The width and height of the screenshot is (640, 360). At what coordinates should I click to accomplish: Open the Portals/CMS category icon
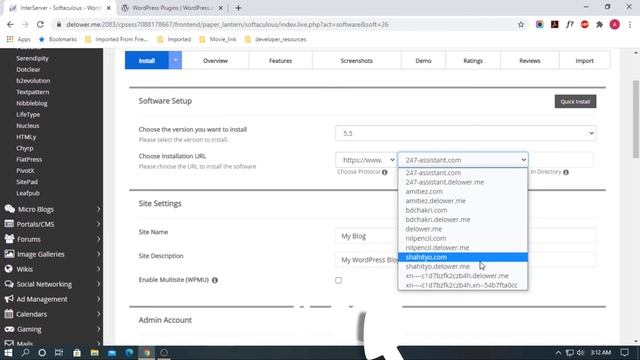pyautogui.click(x=9, y=224)
